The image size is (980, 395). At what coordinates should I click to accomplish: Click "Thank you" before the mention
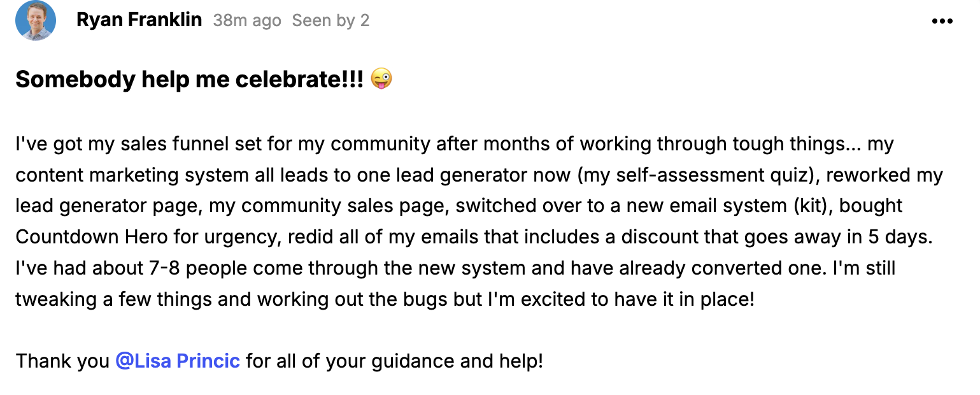(x=62, y=361)
